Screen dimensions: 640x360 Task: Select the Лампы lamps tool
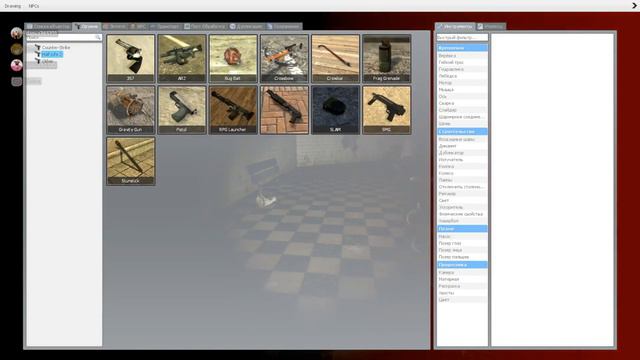click(x=462, y=180)
